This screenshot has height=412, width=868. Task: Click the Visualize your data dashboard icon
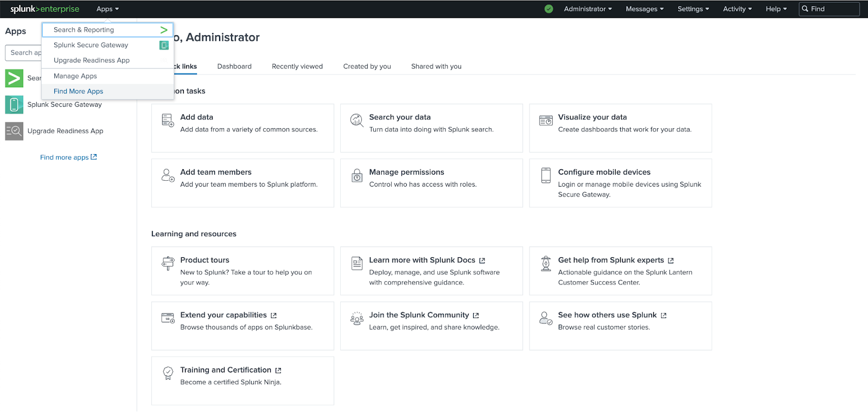coord(546,121)
